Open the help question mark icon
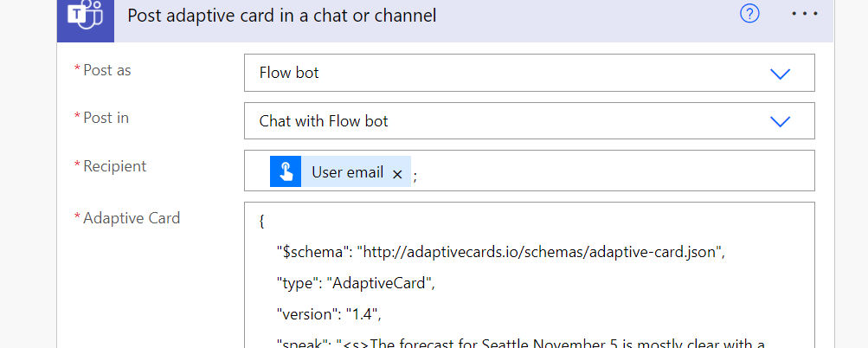Image resolution: width=868 pixels, height=348 pixels. [749, 15]
